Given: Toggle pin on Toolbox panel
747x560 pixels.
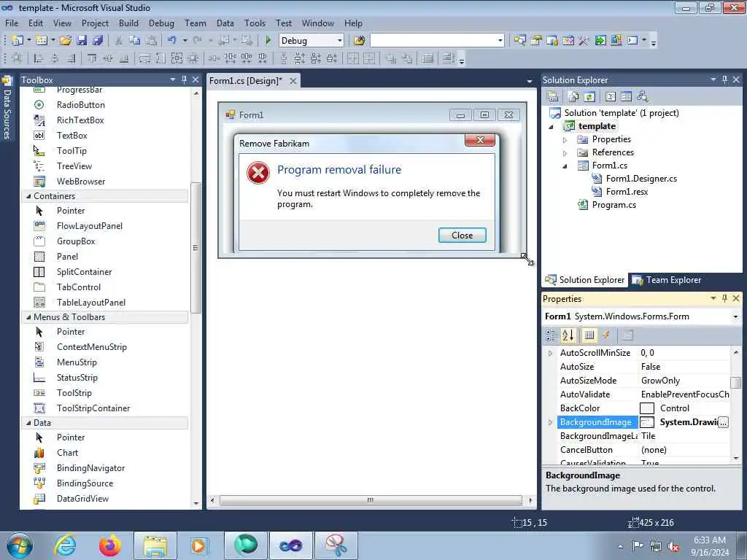Looking at the screenshot, I should 184,79.
